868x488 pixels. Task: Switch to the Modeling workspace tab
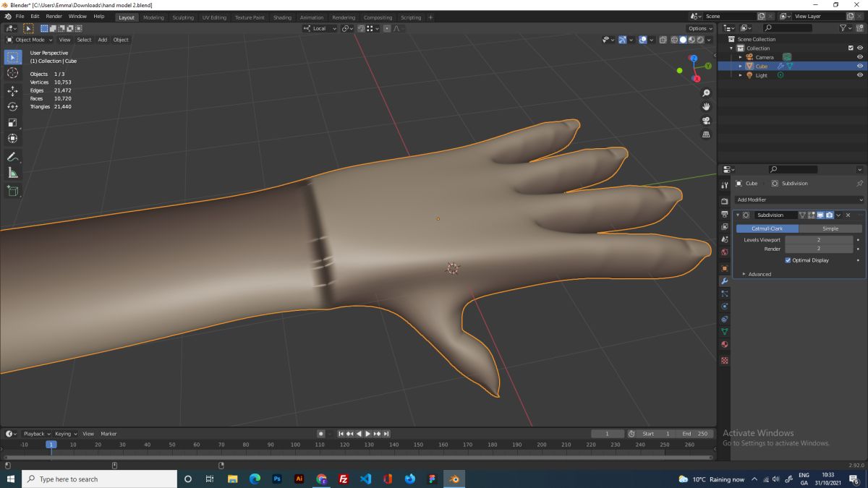[153, 17]
